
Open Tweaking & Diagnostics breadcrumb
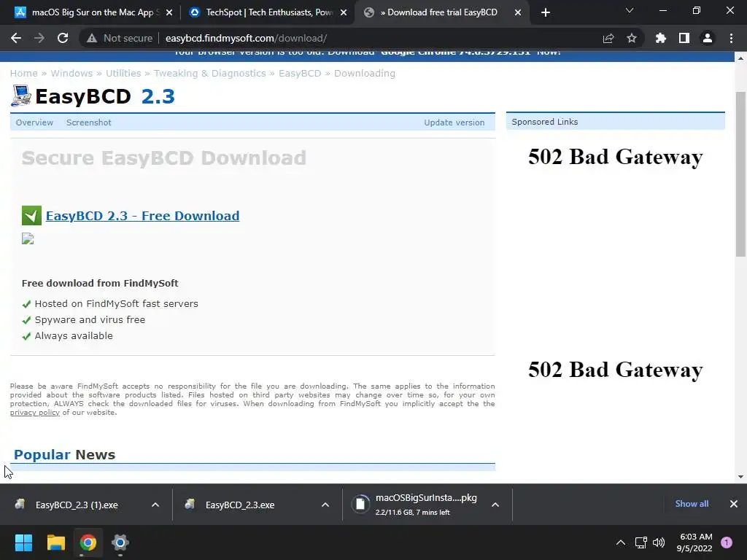(x=209, y=74)
